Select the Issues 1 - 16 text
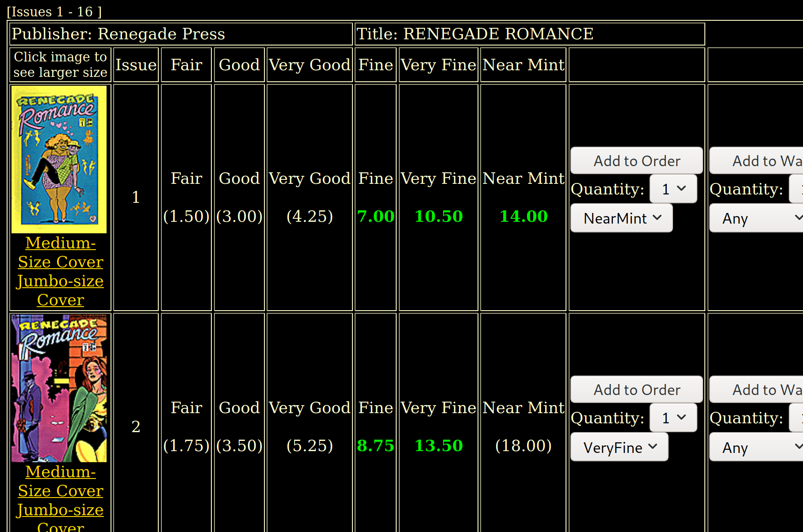This screenshot has width=803, height=532. pyautogui.click(x=54, y=11)
